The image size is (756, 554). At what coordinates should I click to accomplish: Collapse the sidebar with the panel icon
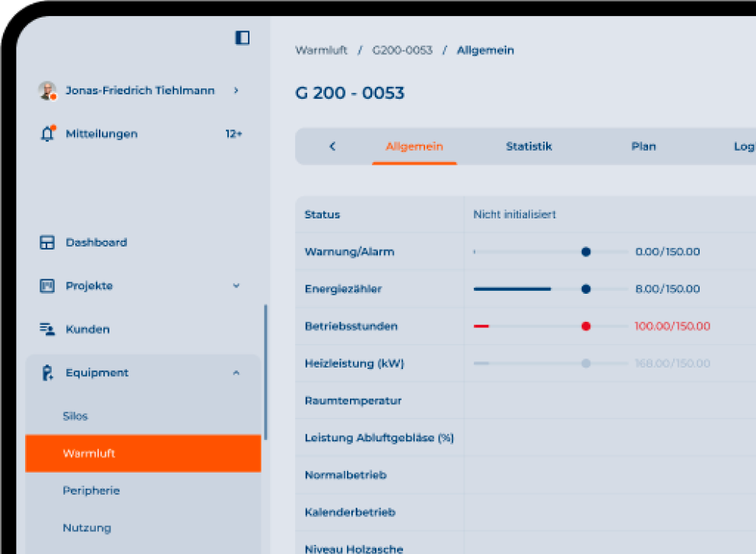242,37
